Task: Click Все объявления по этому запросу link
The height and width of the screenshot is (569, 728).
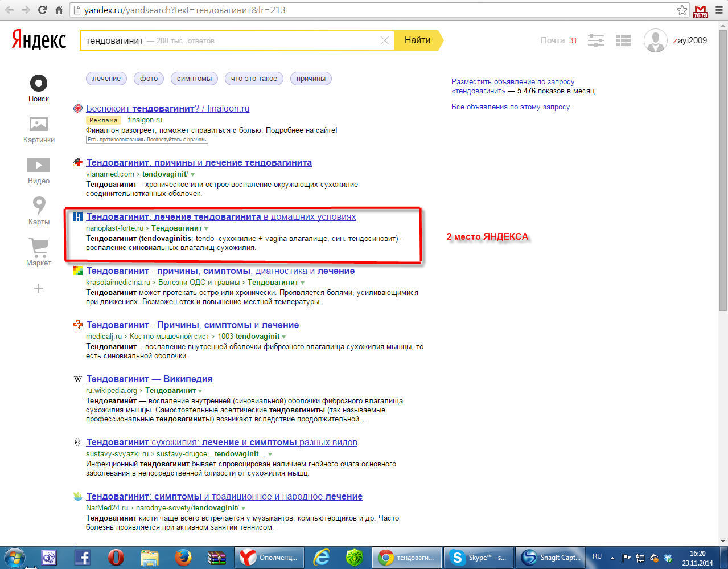Action: pos(511,107)
